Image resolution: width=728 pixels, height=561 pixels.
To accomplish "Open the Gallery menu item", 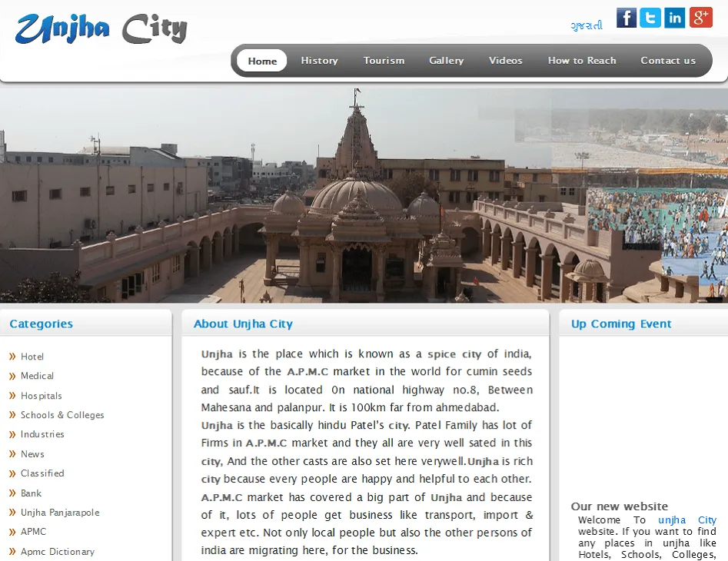I will click(x=446, y=60).
